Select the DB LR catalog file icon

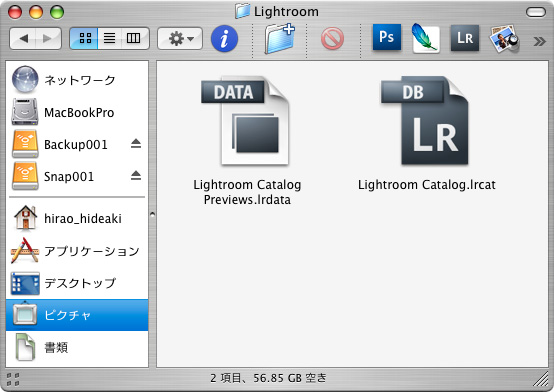click(425, 121)
